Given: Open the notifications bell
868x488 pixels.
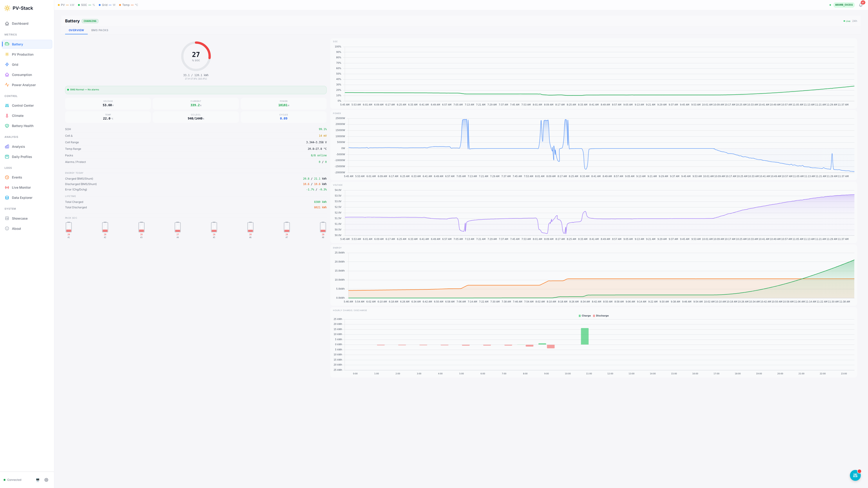Looking at the screenshot, I should 860,5.
